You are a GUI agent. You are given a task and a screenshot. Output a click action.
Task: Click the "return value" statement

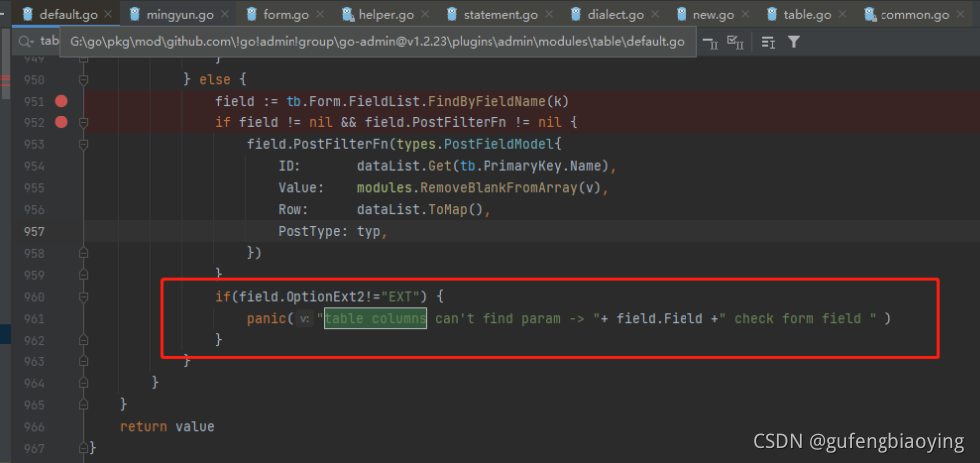pyautogui.click(x=167, y=427)
